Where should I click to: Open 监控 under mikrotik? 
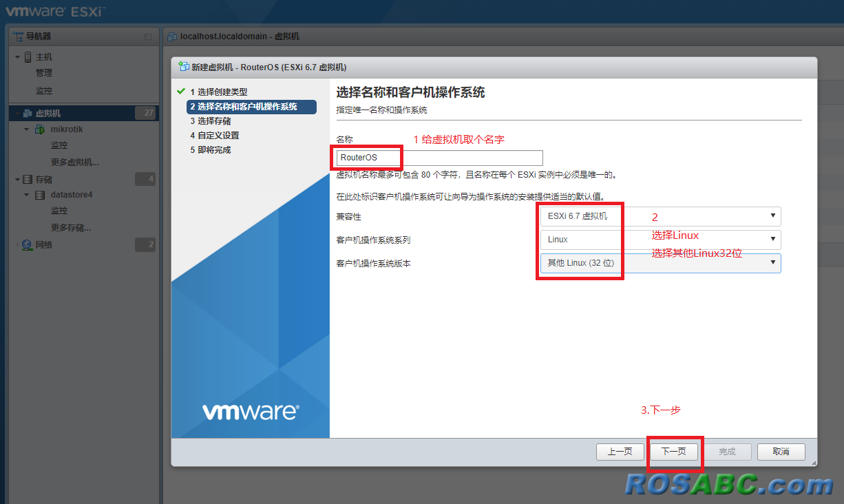59,145
